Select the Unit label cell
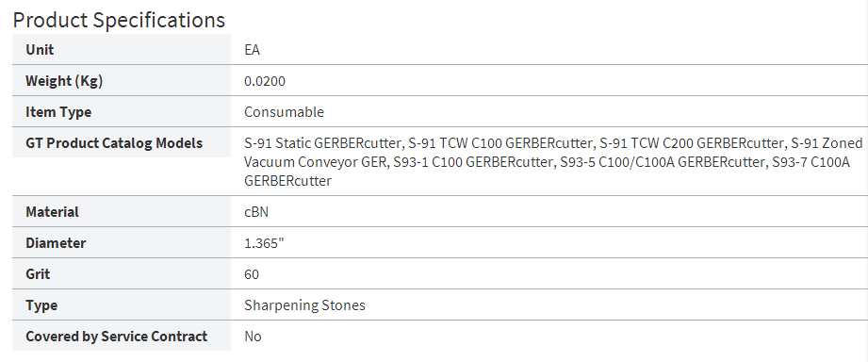Image resolution: width=868 pixels, height=362 pixels. (x=122, y=49)
